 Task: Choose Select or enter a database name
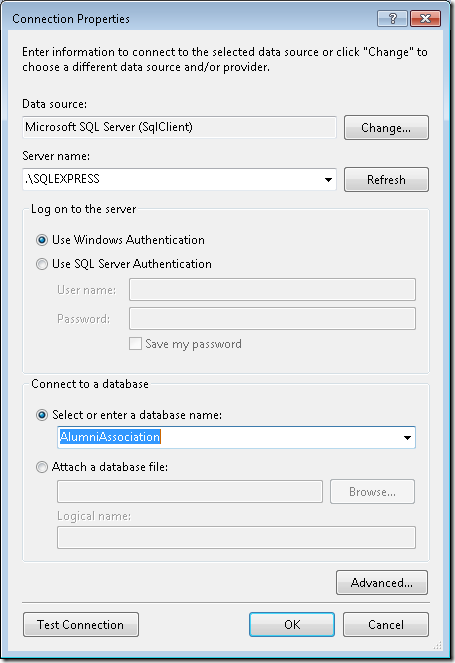41,415
